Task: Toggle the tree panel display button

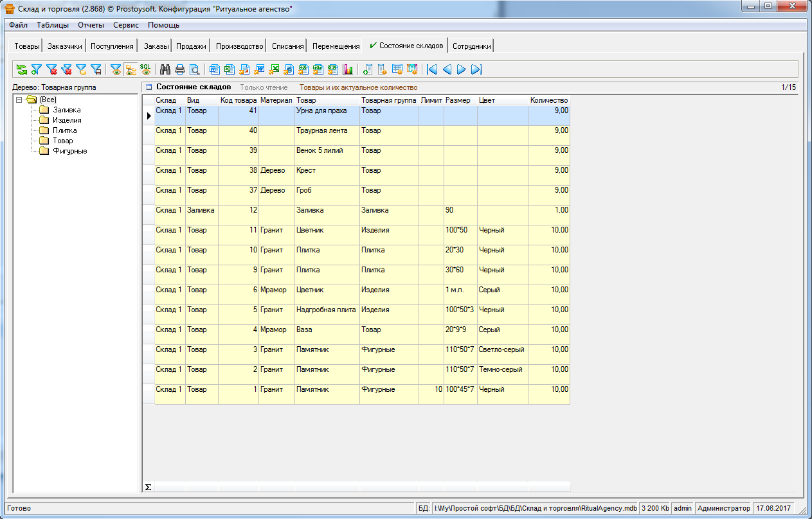Action: pos(131,69)
